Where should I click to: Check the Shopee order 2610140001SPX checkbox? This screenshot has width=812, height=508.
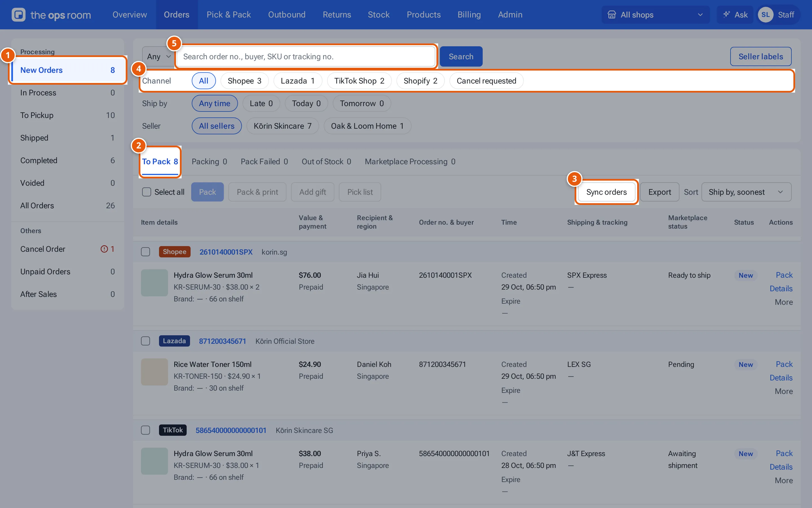(145, 252)
